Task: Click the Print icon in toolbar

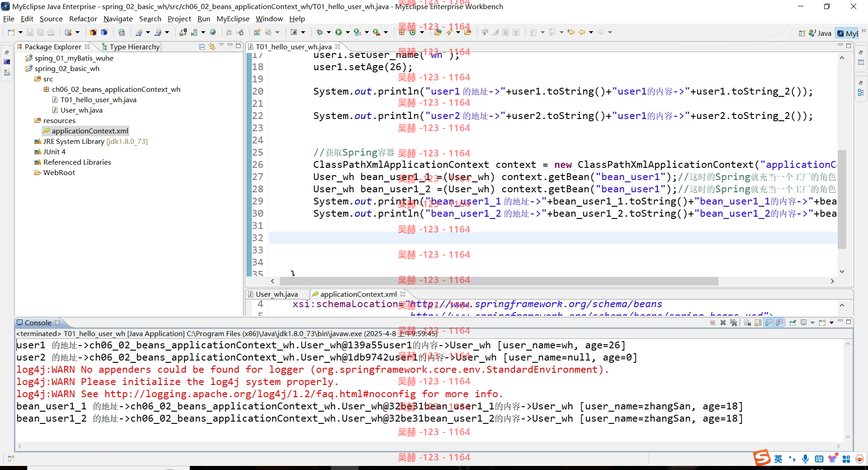Action: (x=51, y=32)
